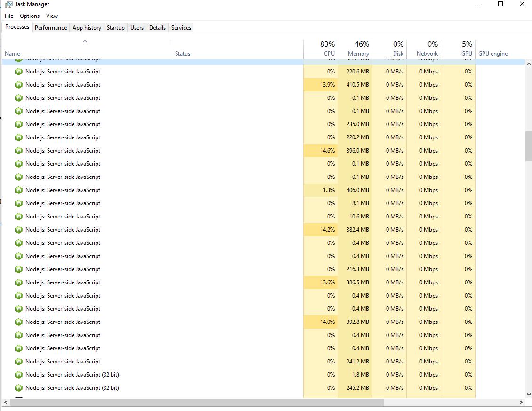
Task: Click the sort arrow above the Name column
Action: tap(85, 41)
